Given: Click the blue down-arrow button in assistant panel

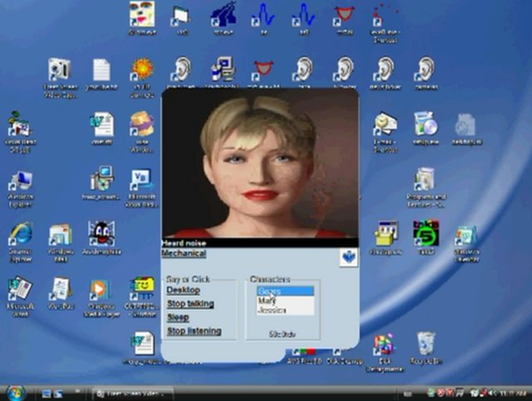Looking at the screenshot, I should pyautogui.click(x=348, y=258).
